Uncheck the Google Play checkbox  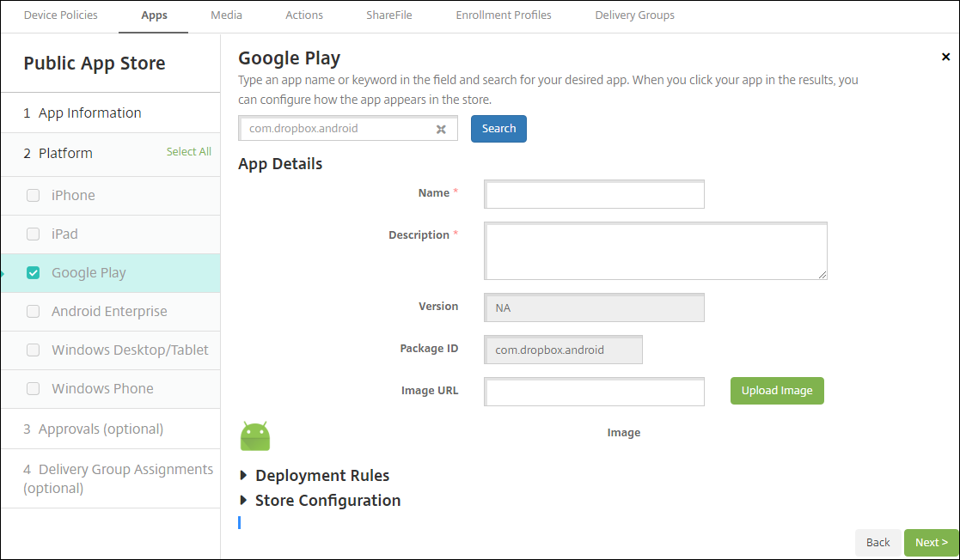coord(34,273)
